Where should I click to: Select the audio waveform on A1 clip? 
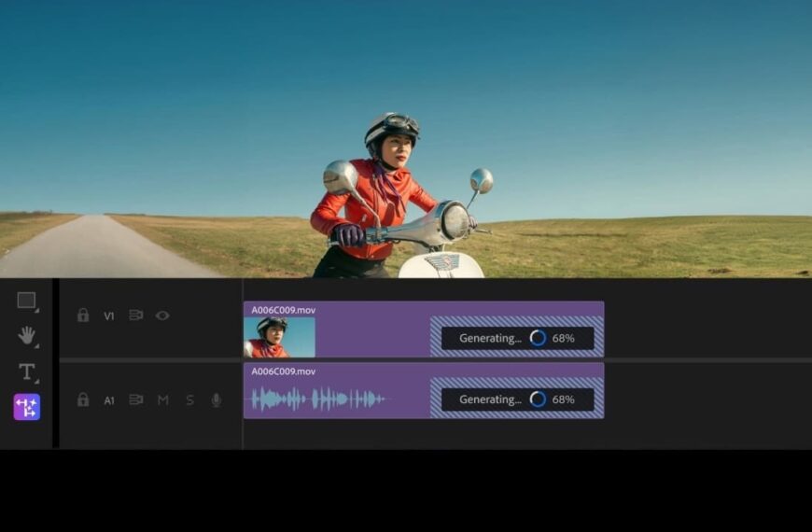point(318,399)
